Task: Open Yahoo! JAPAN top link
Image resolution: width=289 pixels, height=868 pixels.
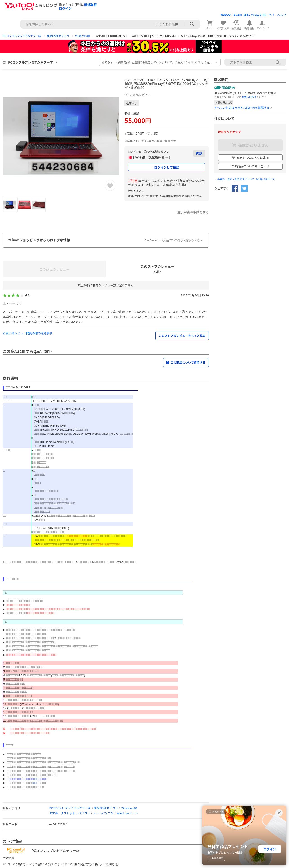Action: click(x=231, y=15)
